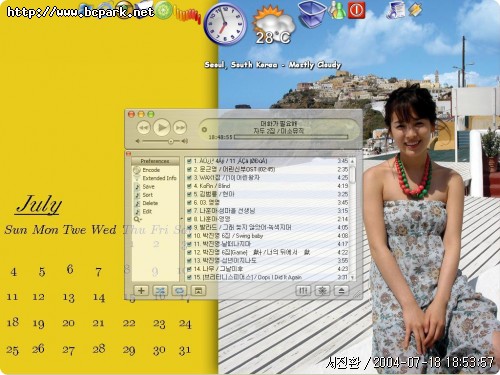500x375 pixels.
Task: Open the documents stack dock icon
Action: (396, 10)
